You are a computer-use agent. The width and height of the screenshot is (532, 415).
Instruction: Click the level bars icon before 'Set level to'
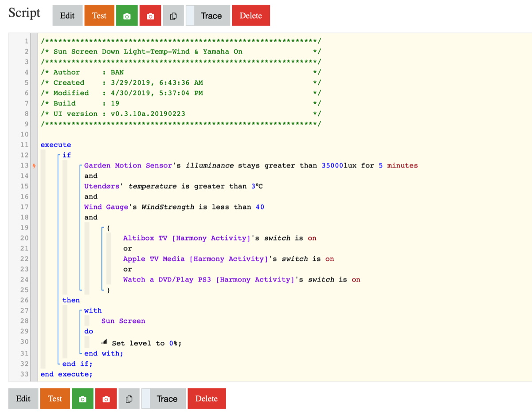tap(105, 342)
